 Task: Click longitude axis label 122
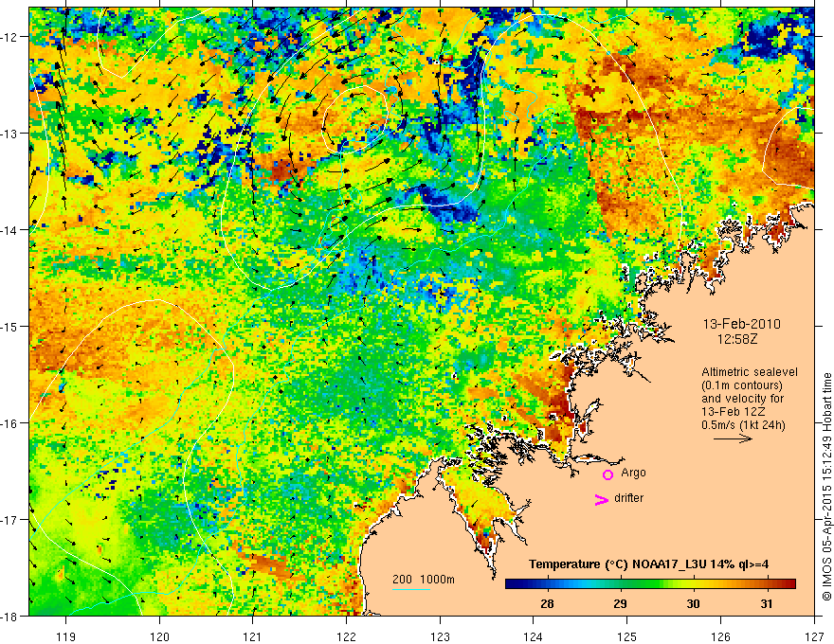click(346, 636)
